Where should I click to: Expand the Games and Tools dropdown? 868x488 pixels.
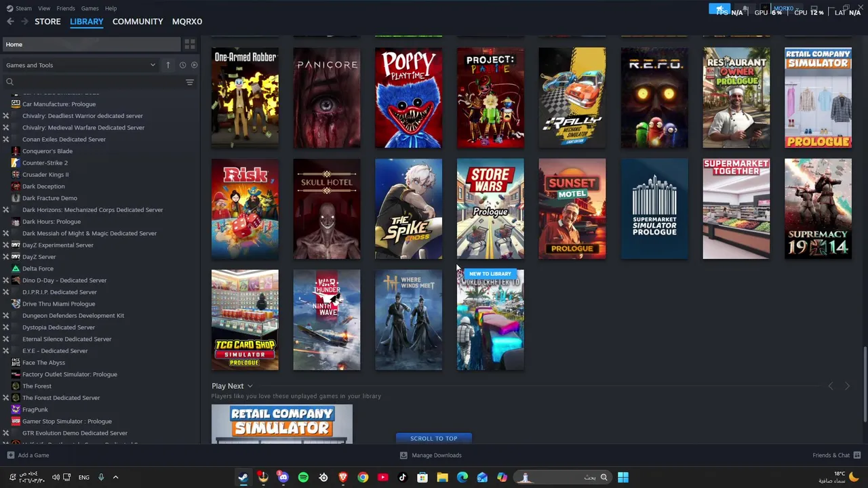(x=153, y=65)
